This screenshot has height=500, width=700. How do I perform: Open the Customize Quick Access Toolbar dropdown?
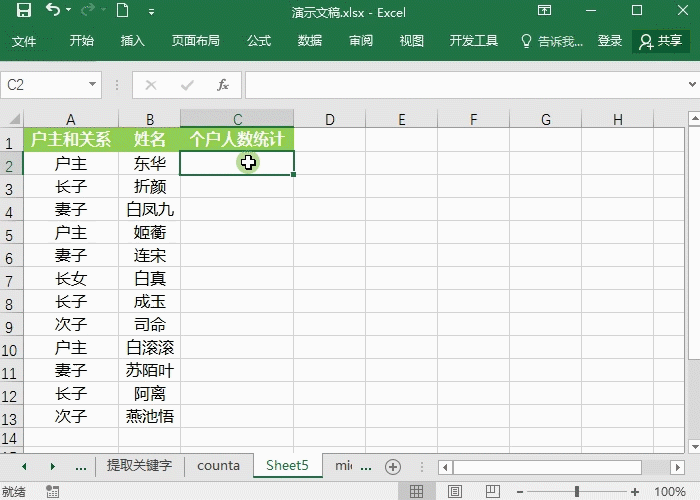[x=151, y=12]
